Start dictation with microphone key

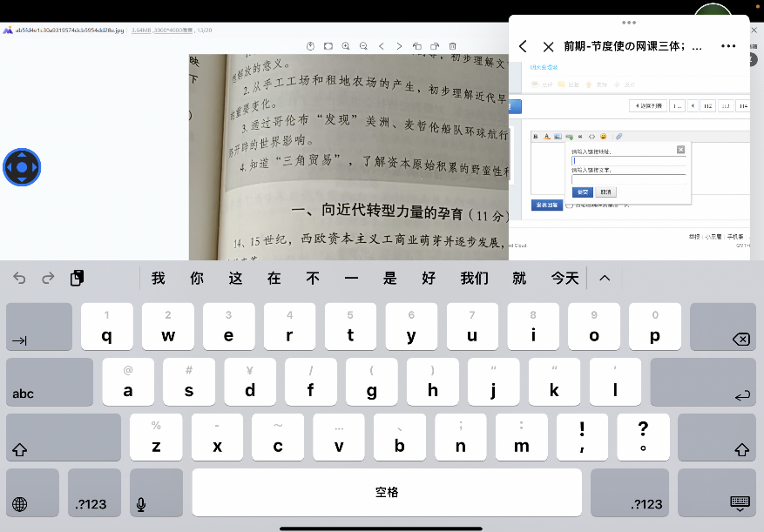[x=157, y=493]
